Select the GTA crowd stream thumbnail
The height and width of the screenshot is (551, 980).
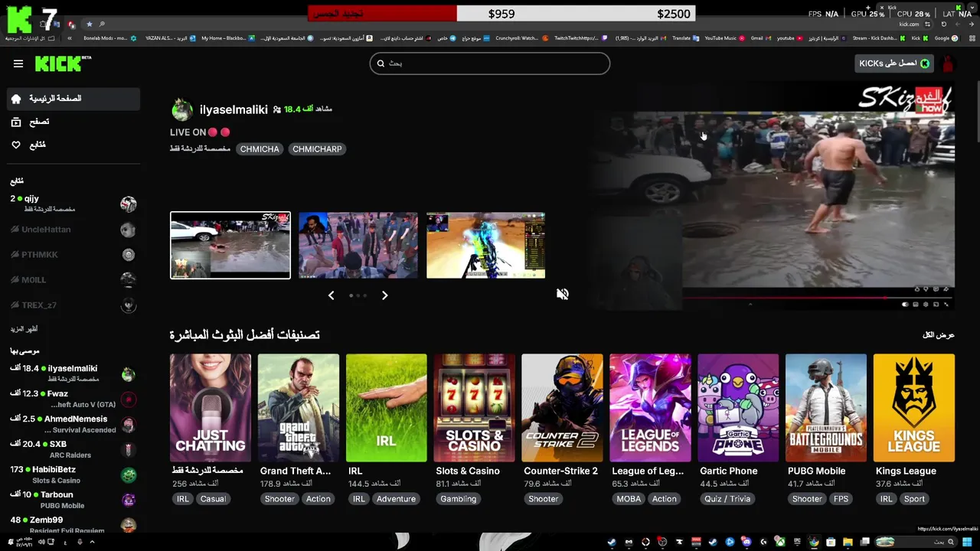[358, 245]
